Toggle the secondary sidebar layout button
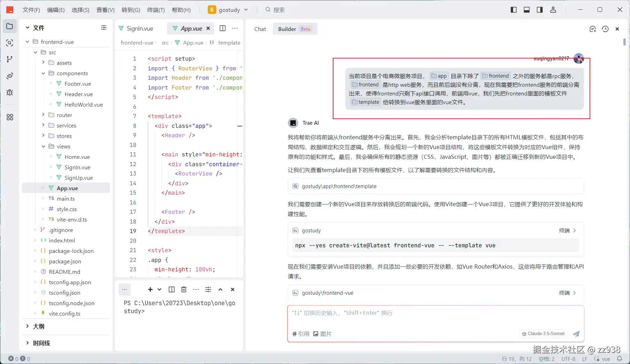The width and height of the screenshot is (630, 364). (540, 10)
